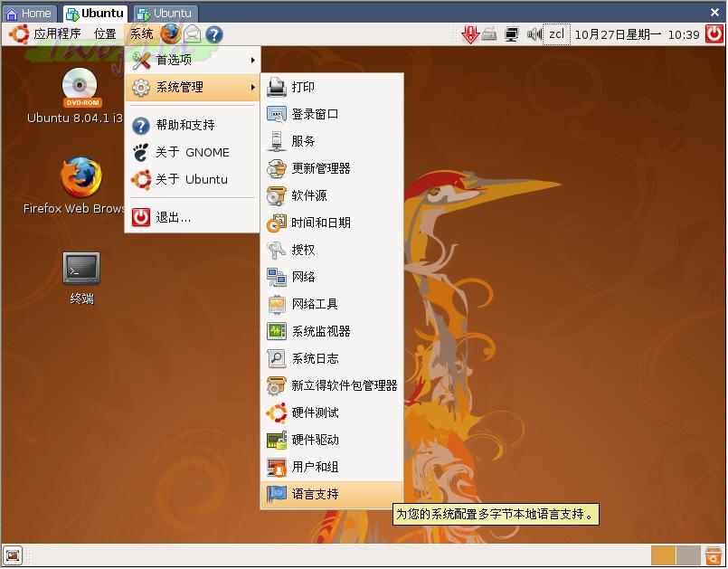The image size is (728, 569).
Task: Click the red power button in panel
Action: 714,34
